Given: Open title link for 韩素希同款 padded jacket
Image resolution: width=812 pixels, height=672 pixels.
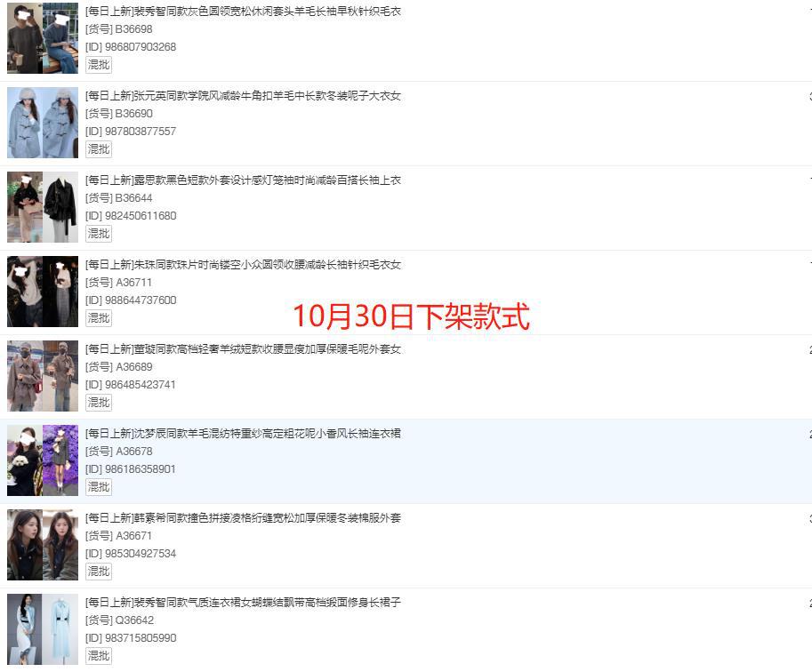Looking at the screenshot, I should (x=243, y=517).
